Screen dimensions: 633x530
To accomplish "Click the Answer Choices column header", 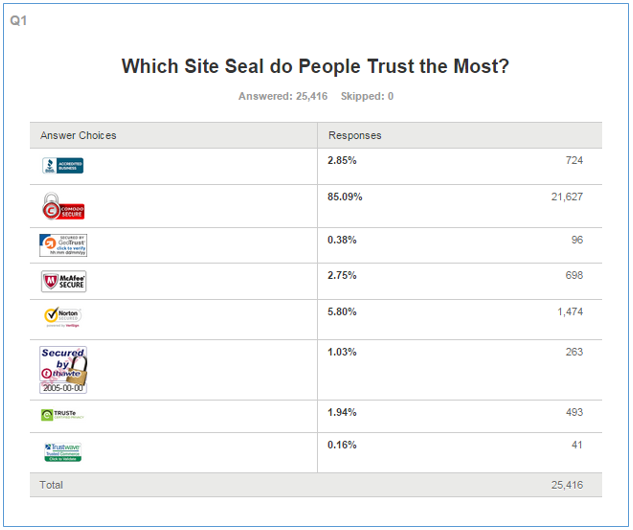I will [x=78, y=135].
